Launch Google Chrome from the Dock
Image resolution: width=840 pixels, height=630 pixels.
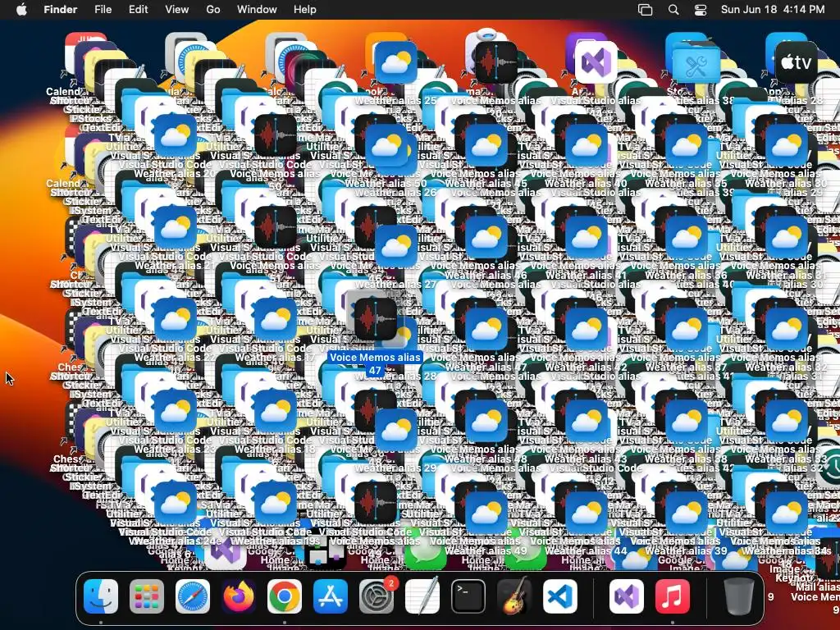click(285, 596)
